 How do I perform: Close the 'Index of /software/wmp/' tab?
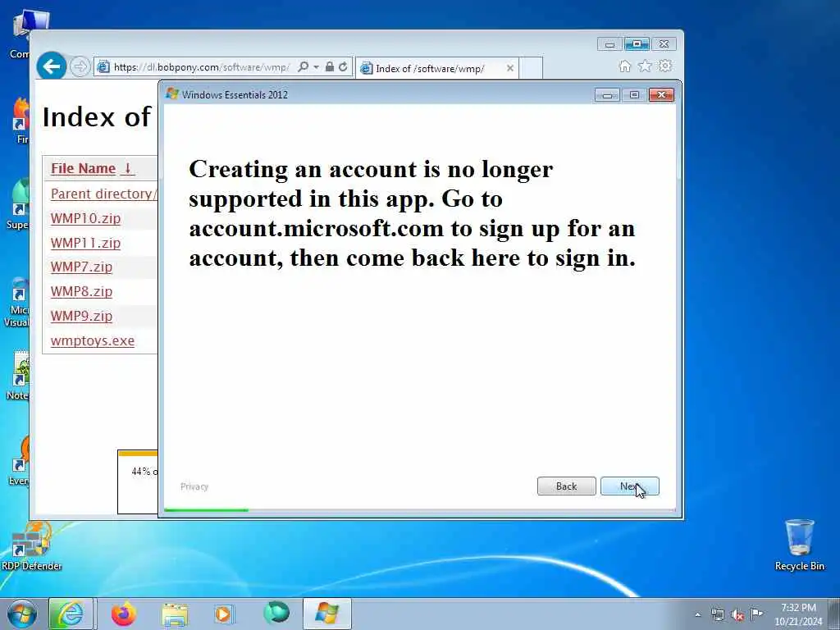(x=510, y=68)
